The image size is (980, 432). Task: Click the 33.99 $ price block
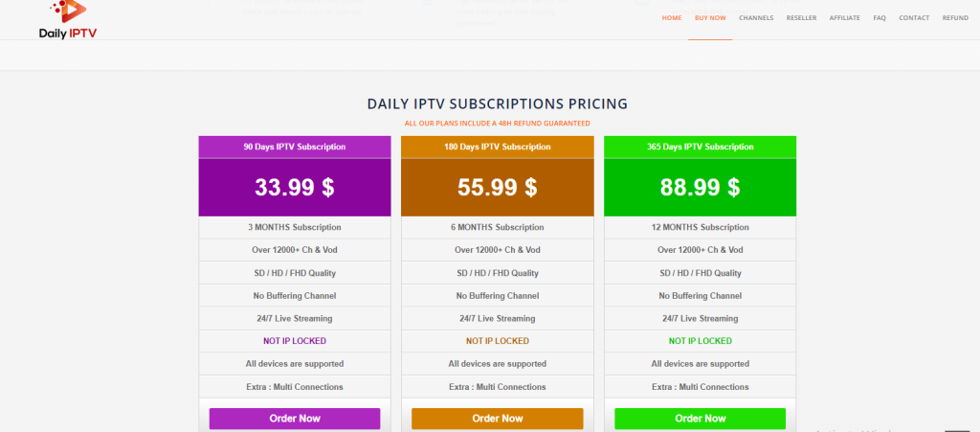tap(295, 188)
